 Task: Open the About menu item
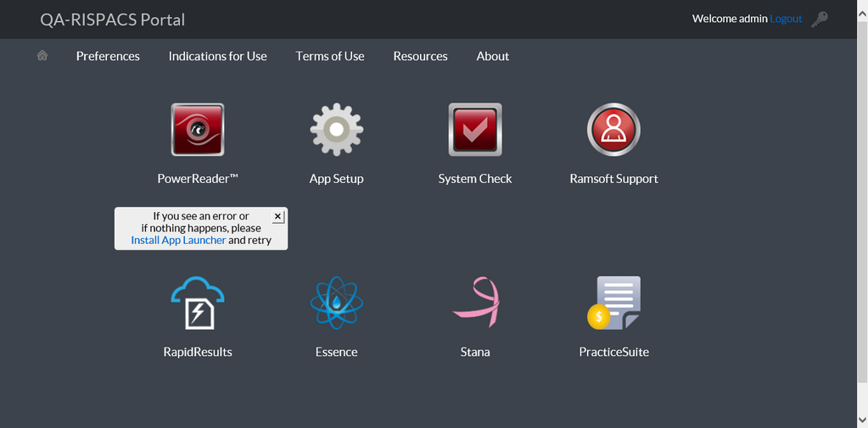[493, 56]
